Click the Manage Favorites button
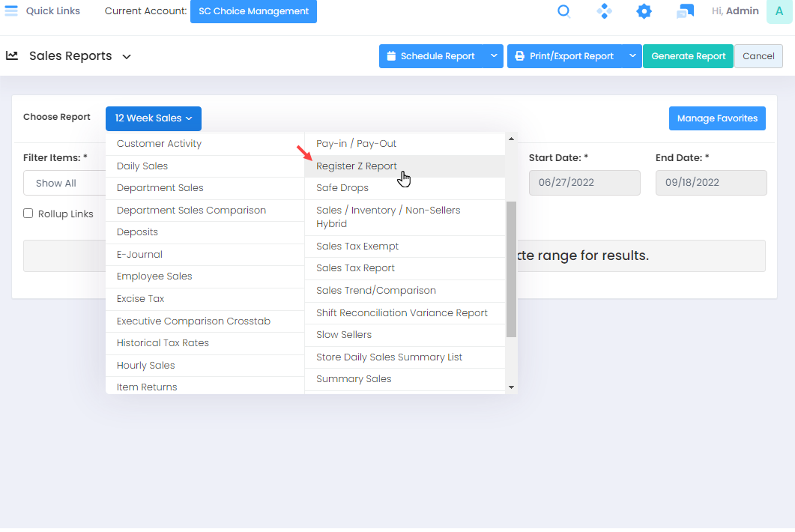The width and height of the screenshot is (795, 532). pyautogui.click(x=717, y=118)
